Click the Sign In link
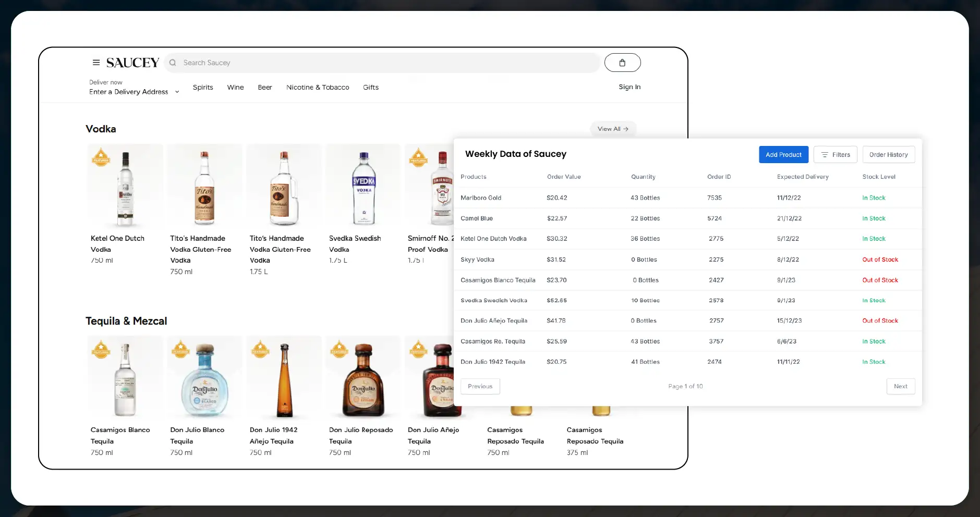This screenshot has height=517, width=980. click(630, 87)
